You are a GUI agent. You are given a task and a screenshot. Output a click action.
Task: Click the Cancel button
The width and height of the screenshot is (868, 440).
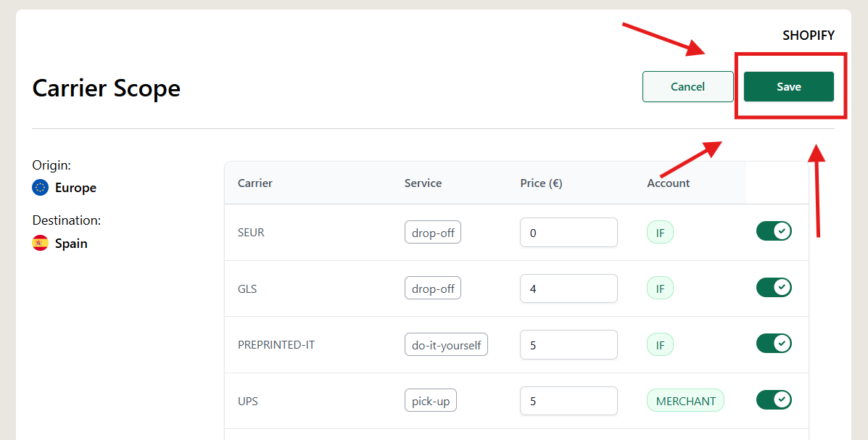[687, 86]
